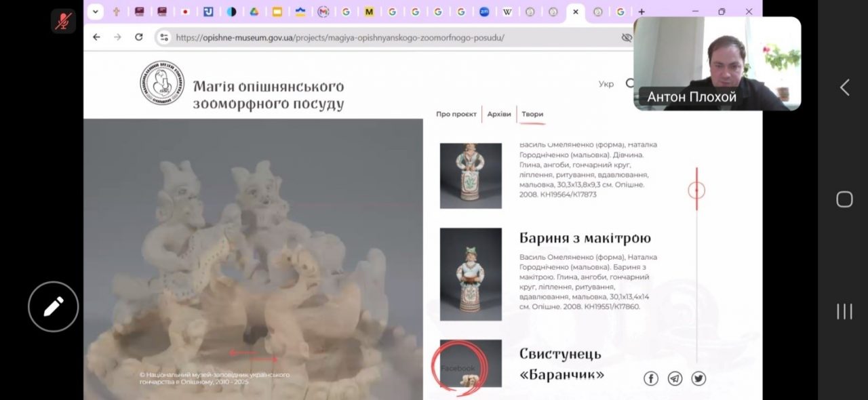Screen dimensions: 868x400
Task: Switch to the red dot favicon tab
Action: coord(185,12)
